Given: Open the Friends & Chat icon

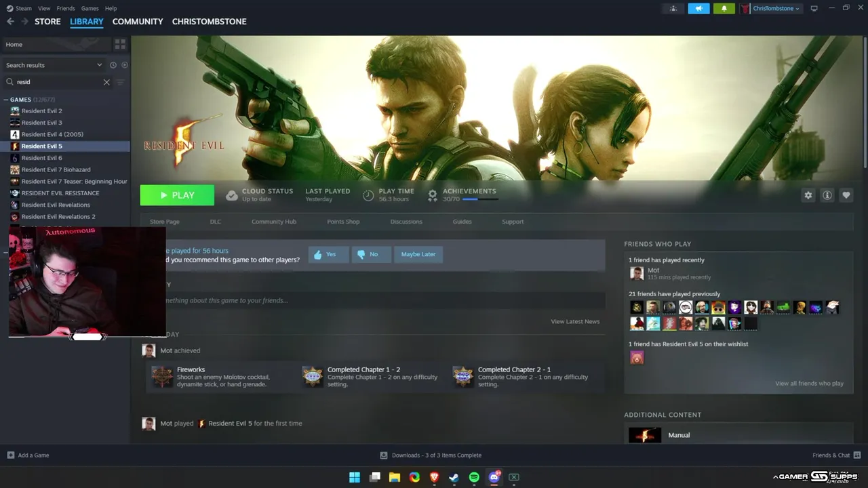Looking at the screenshot, I should [857, 455].
